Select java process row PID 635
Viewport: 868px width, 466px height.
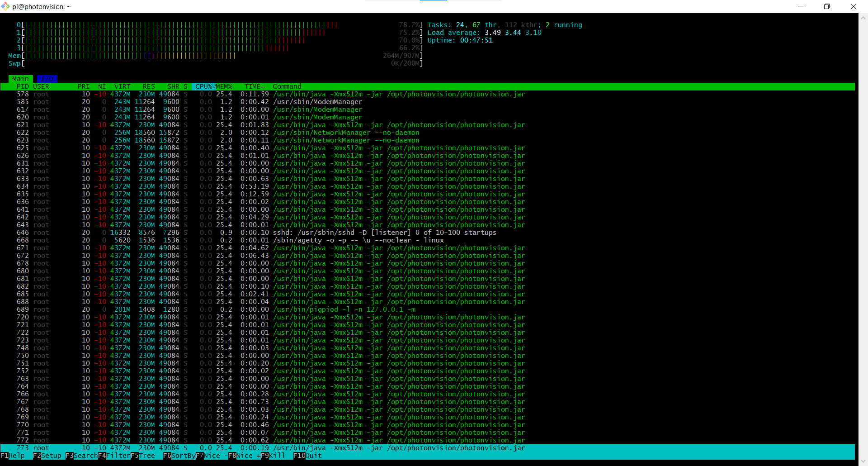pyautogui.click(x=428, y=194)
